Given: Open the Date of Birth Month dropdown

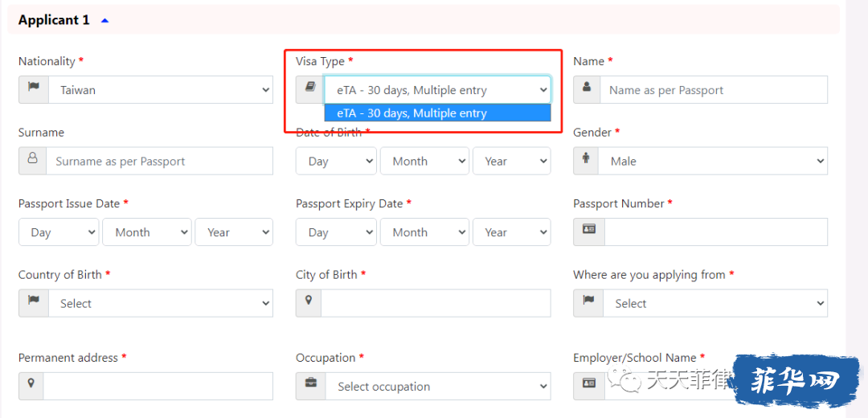Looking at the screenshot, I should [424, 161].
